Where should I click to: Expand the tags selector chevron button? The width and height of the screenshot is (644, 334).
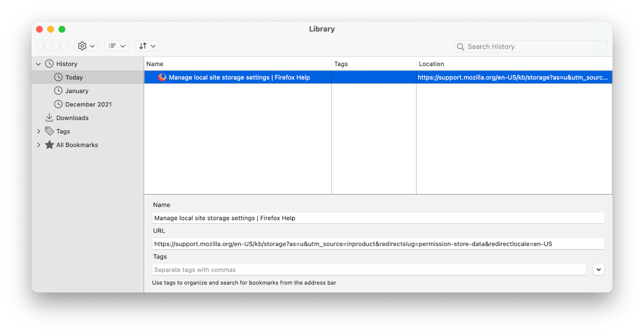pyautogui.click(x=599, y=270)
